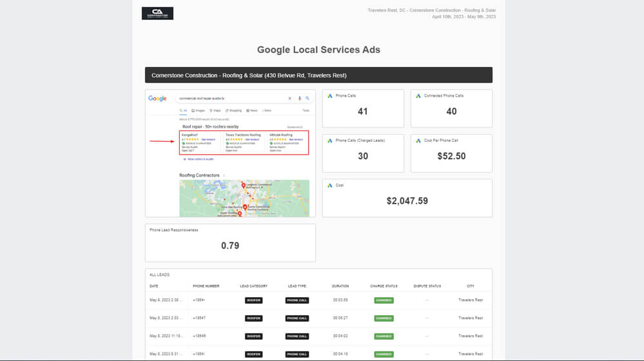Click the Phone Calls value 41
Viewport: 644px width, 361px height.
(x=363, y=112)
